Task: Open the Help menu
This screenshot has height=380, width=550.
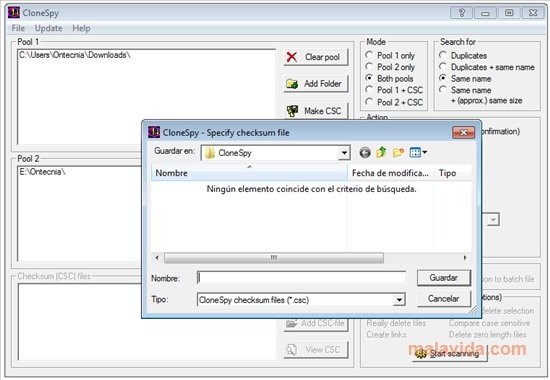Action: coord(81,28)
